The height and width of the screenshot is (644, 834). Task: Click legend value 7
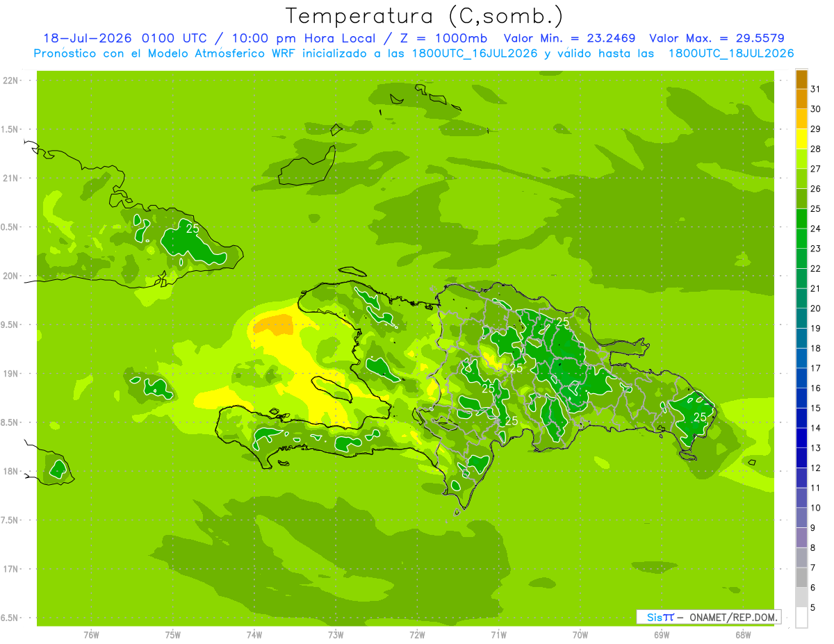(x=813, y=568)
